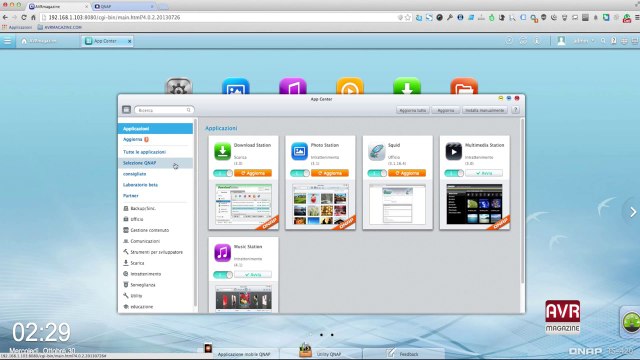Click the App Center help question mark
This screenshot has height=360, width=640.
[516, 110]
